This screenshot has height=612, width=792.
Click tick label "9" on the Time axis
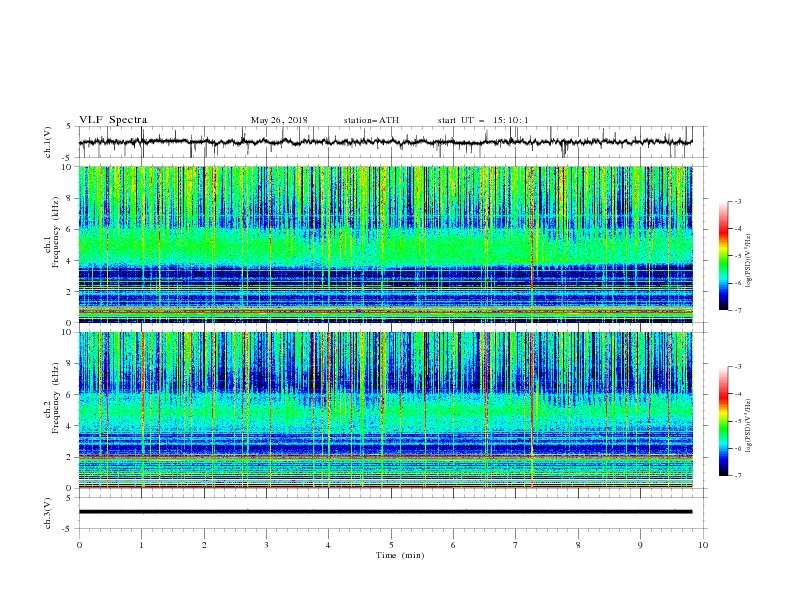click(x=640, y=545)
